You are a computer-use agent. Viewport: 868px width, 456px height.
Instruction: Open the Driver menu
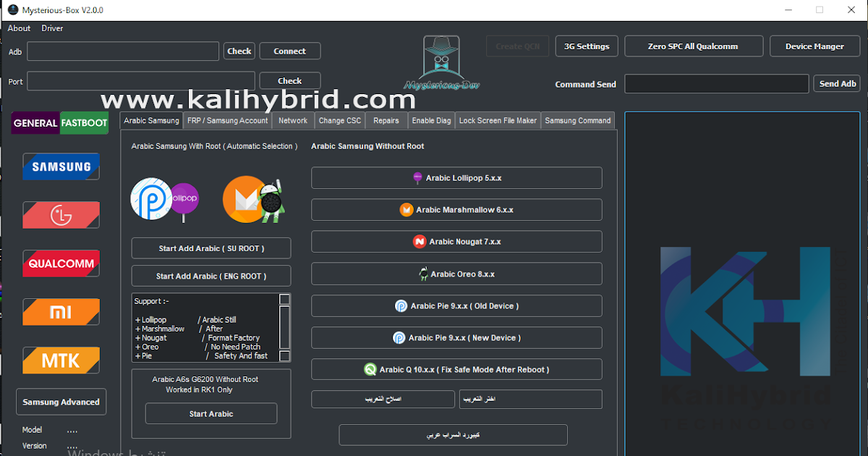[x=52, y=28]
